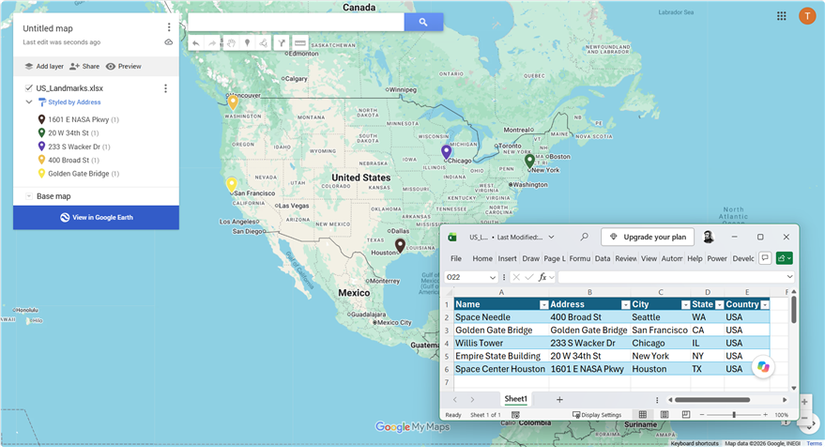Open the State column filter dropdown
825x447 pixels.
(x=719, y=304)
